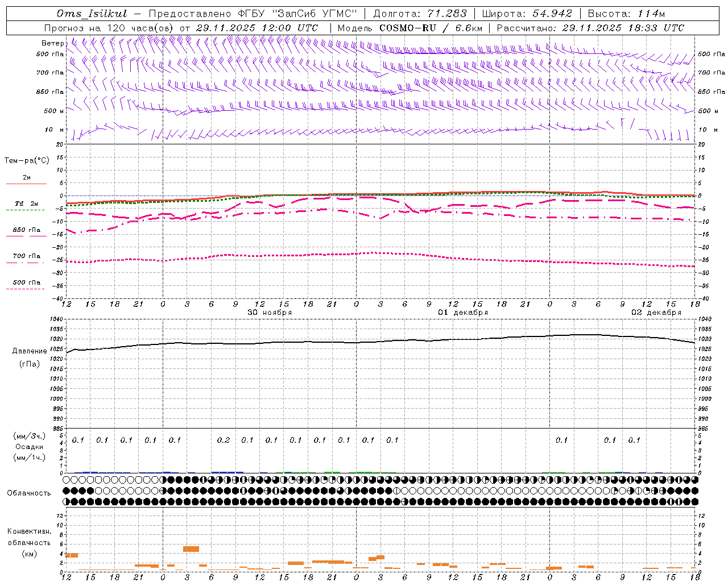The image size is (728, 582).
Task: Click the latitude value Широта: 54.942
Action: coord(527,14)
